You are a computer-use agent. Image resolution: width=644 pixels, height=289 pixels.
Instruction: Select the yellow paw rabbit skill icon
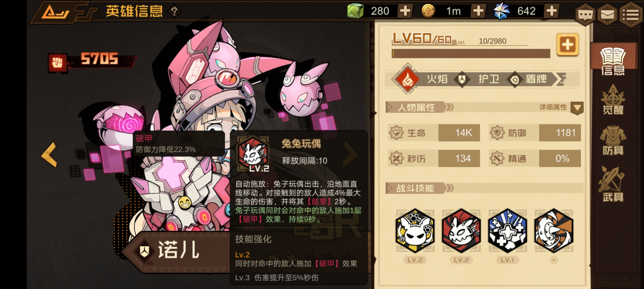tap(415, 231)
